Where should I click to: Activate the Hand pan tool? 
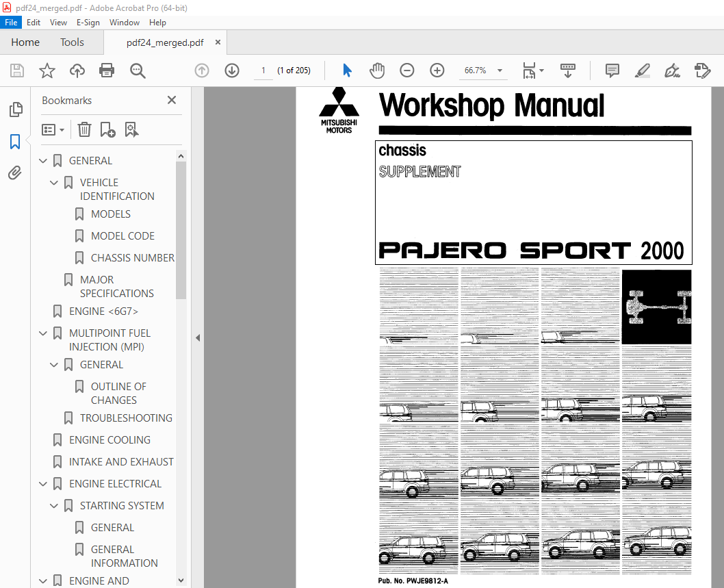tap(377, 71)
